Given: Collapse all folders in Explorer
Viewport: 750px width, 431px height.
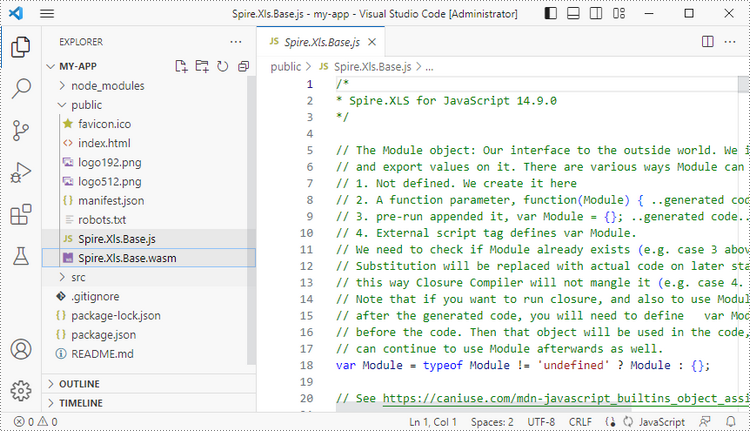Looking at the screenshot, I should coord(243,66).
